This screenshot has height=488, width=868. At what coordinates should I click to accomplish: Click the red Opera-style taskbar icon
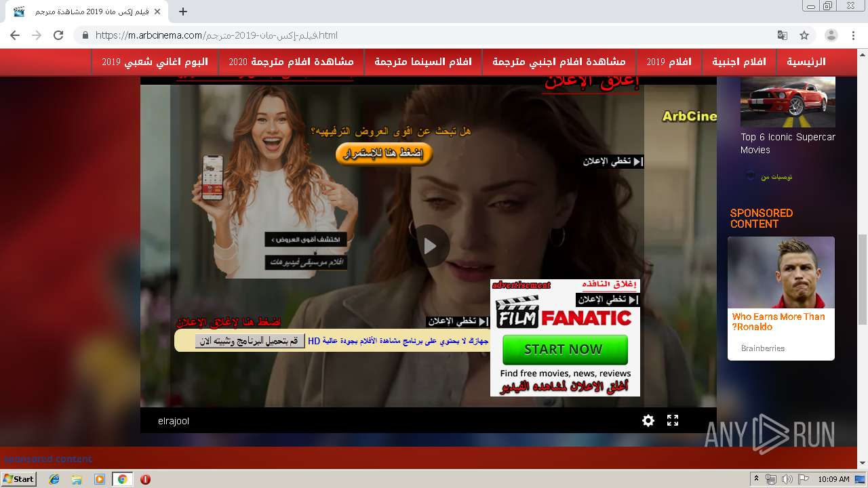pos(145,479)
